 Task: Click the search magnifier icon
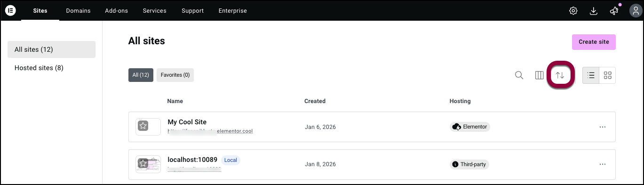pyautogui.click(x=519, y=75)
